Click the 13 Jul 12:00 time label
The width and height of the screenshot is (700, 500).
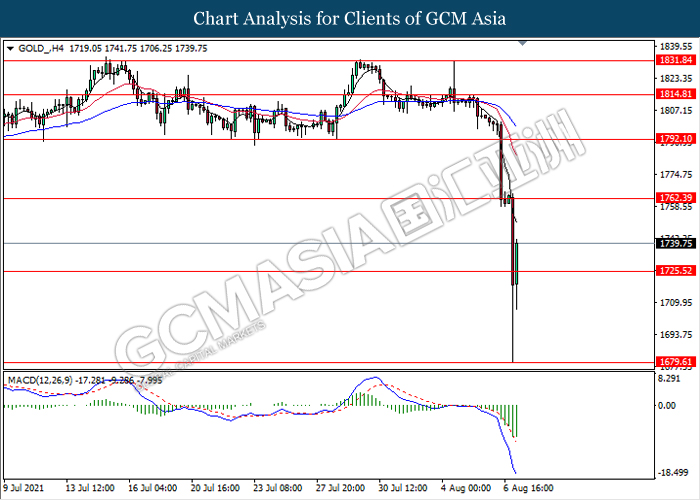pyautogui.click(x=90, y=488)
